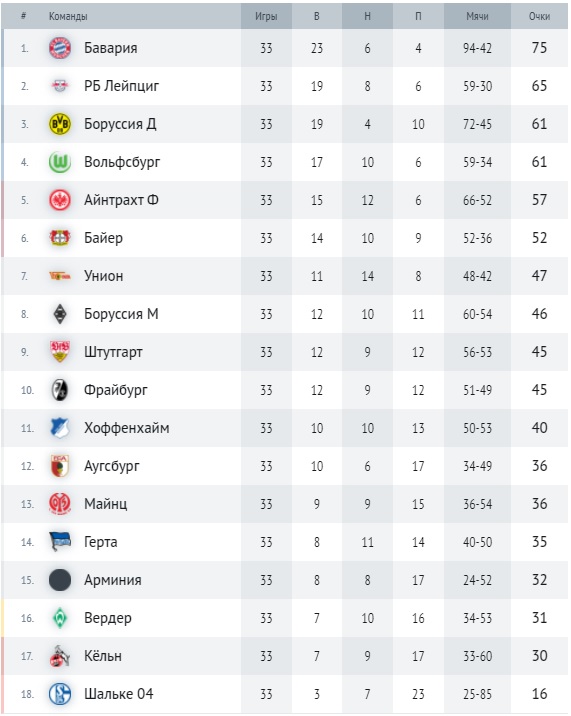Click Майнц points value 36
The height and width of the screenshot is (716, 571).
pos(539,504)
